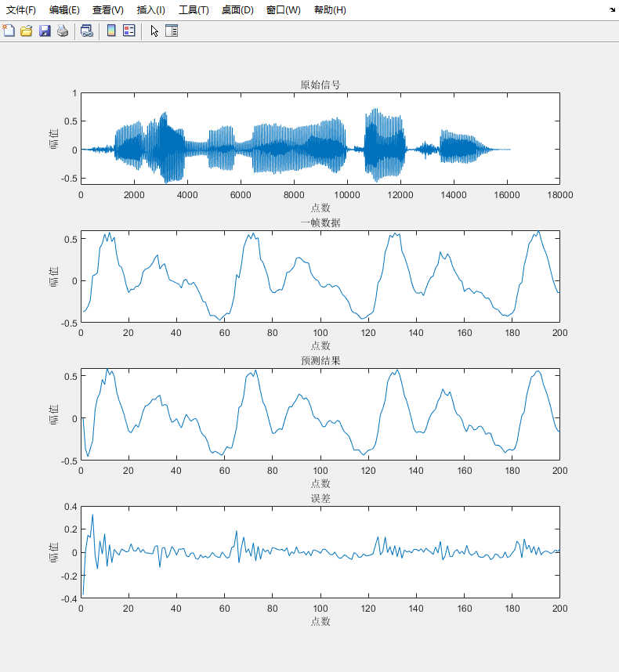Click the Save Figure floppy icon
Viewport: 619px width, 672px height.
coord(45,31)
